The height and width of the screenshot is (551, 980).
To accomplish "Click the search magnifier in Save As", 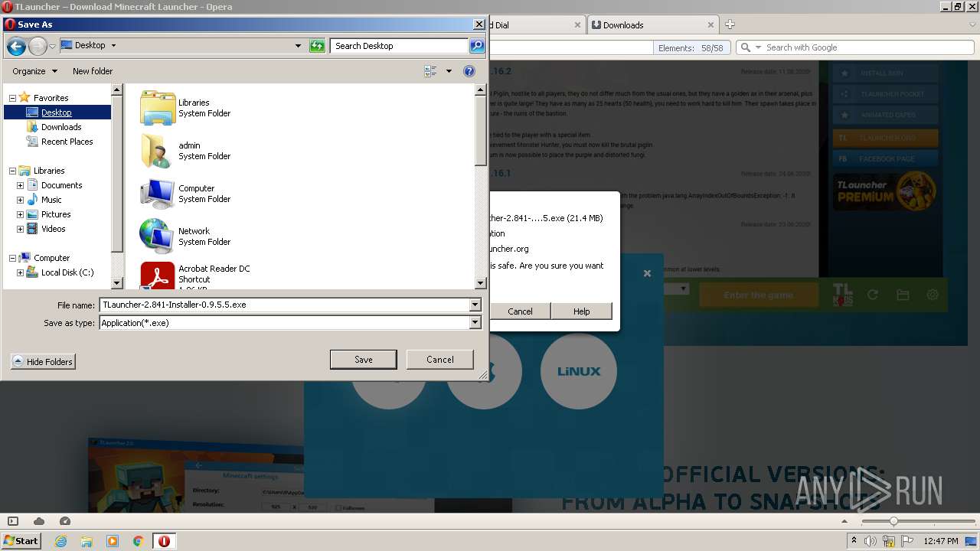I will 477,46.
